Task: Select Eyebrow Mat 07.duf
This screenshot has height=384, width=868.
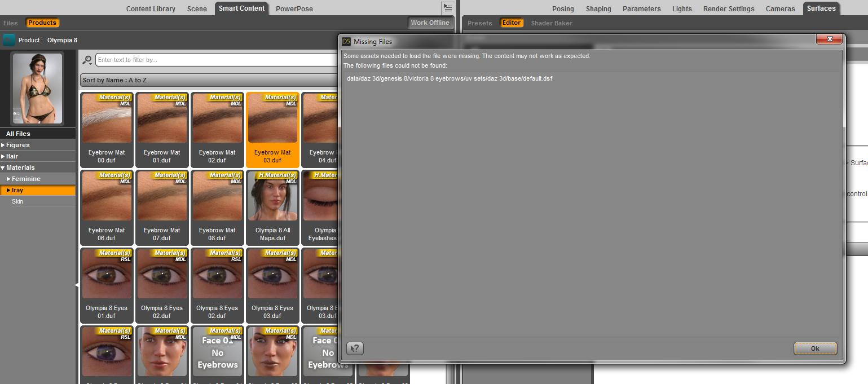Action: click(162, 208)
